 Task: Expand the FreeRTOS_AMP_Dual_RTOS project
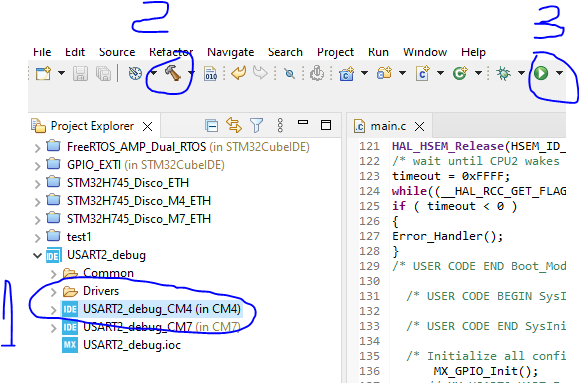37,148
